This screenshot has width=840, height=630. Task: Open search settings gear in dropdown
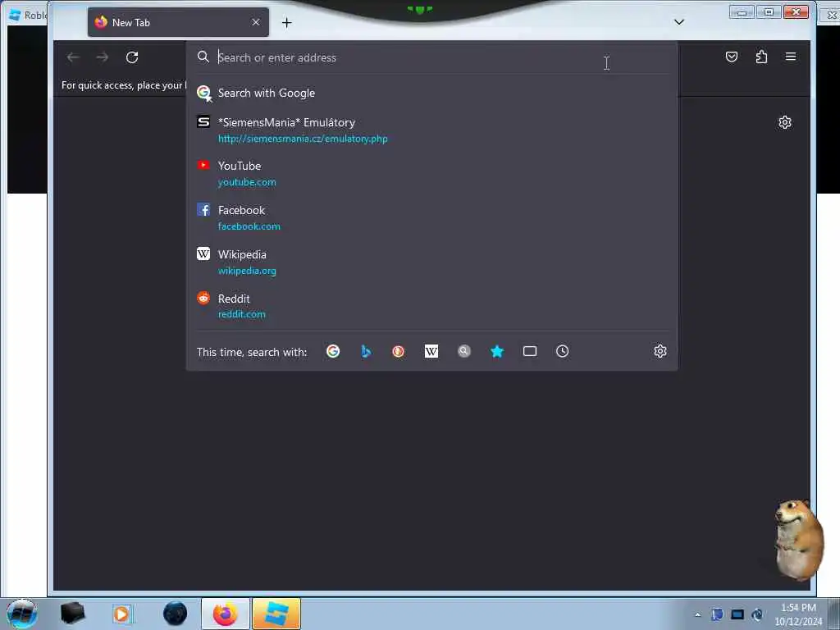click(660, 351)
